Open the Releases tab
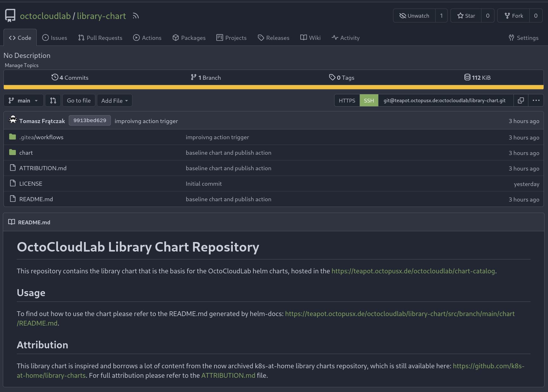 [x=273, y=38]
